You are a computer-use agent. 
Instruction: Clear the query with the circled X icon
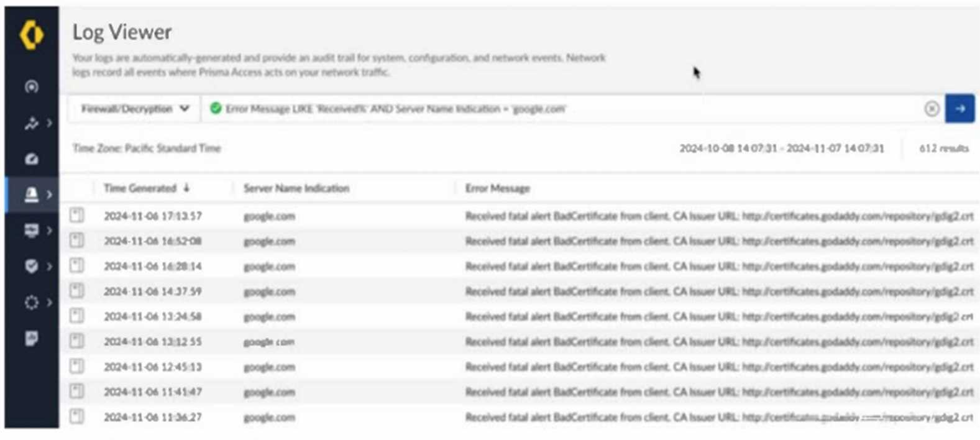tap(931, 109)
